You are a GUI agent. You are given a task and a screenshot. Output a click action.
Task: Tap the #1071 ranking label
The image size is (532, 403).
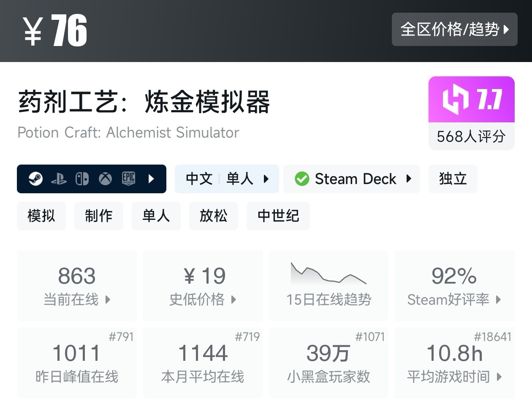[370, 337]
